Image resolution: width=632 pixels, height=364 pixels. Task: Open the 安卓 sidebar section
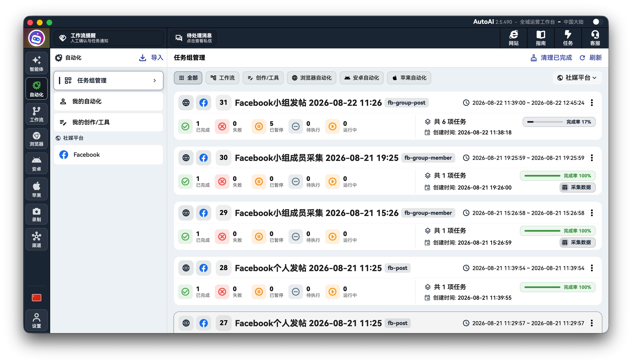point(37,163)
